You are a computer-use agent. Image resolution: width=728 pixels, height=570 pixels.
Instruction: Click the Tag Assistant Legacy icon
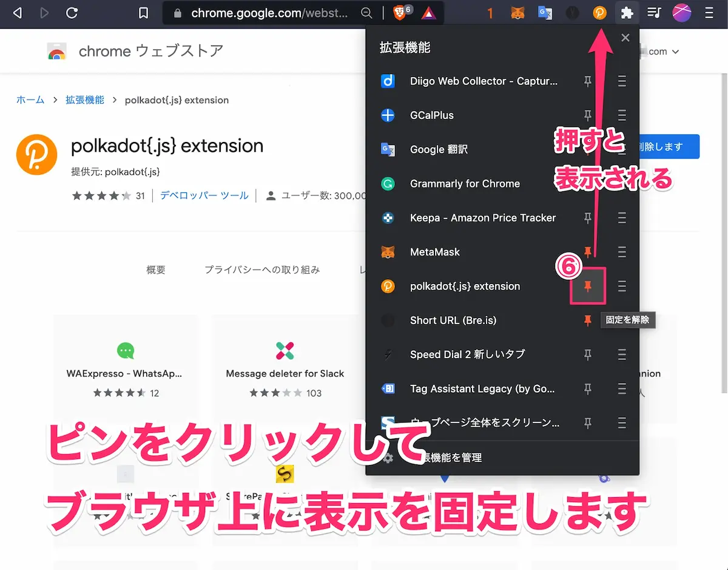point(388,388)
